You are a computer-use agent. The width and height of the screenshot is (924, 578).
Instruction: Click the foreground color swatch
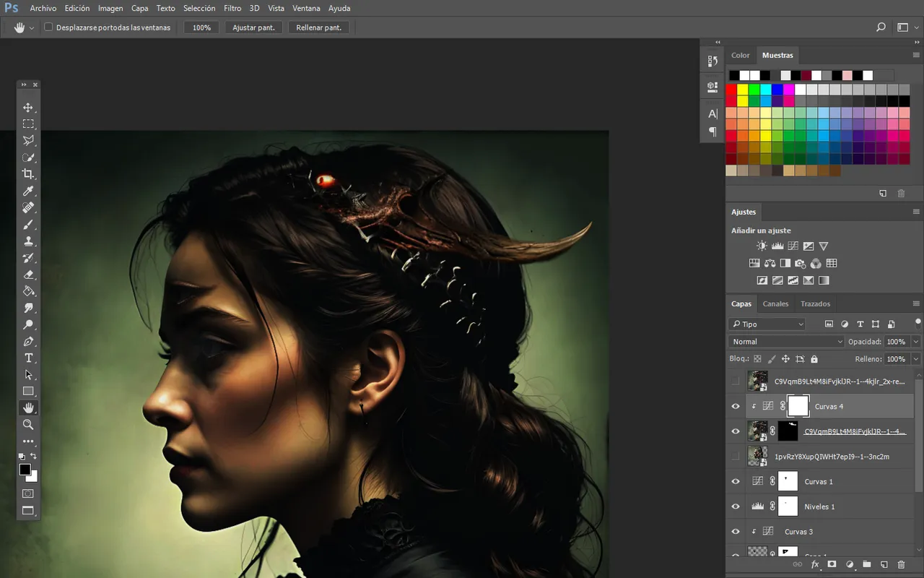tap(25, 470)
